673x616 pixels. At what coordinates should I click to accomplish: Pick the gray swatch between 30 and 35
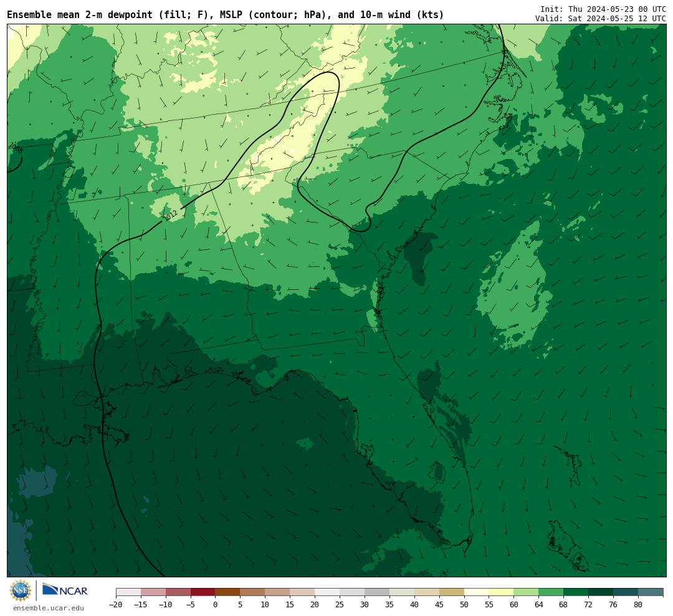click(x=377, y=592)
